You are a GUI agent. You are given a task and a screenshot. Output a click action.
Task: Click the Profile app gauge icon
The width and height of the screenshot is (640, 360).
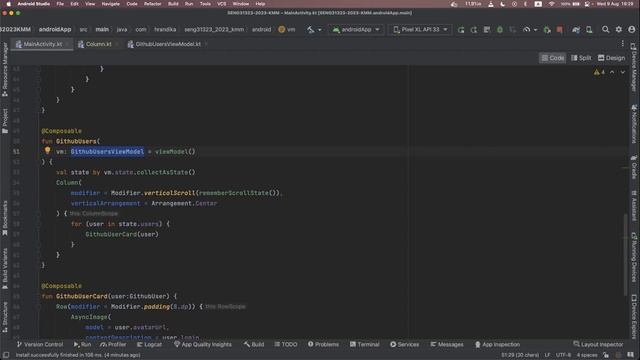point(527,29)
